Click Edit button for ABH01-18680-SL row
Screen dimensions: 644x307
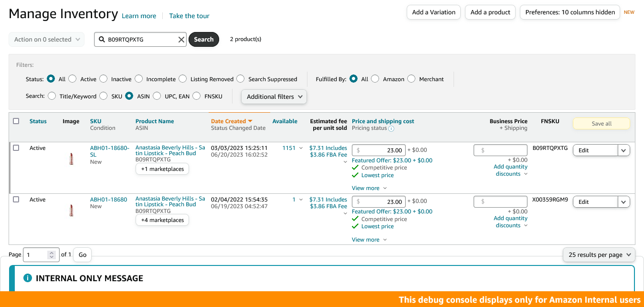click(x=596, y=150)
